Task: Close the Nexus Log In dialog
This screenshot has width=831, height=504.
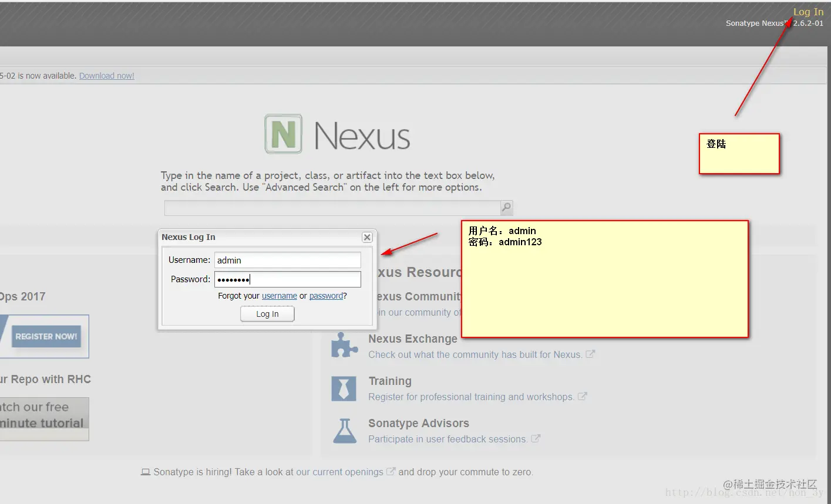Action: pyautogui.click(x=367, y=237)
